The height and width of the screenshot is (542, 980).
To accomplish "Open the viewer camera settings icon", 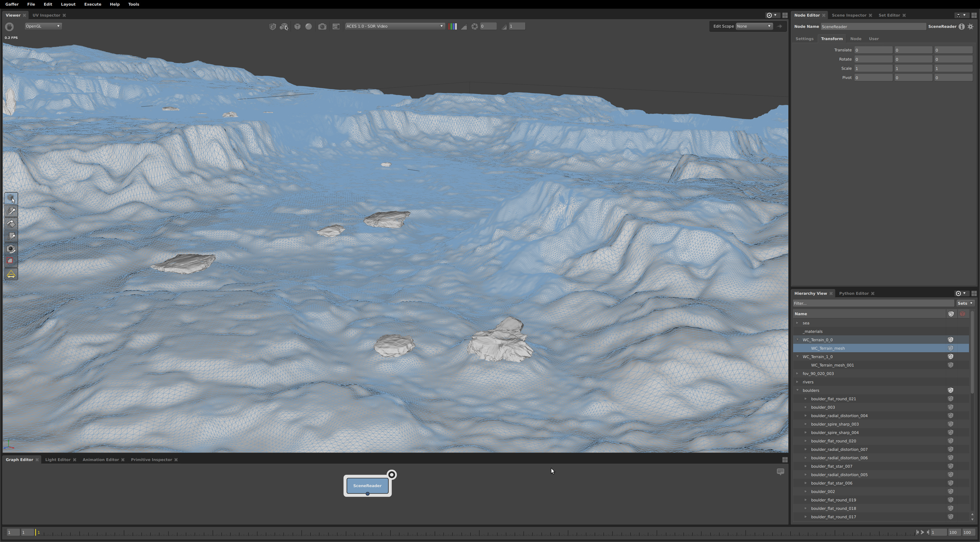I will (322, 26).
